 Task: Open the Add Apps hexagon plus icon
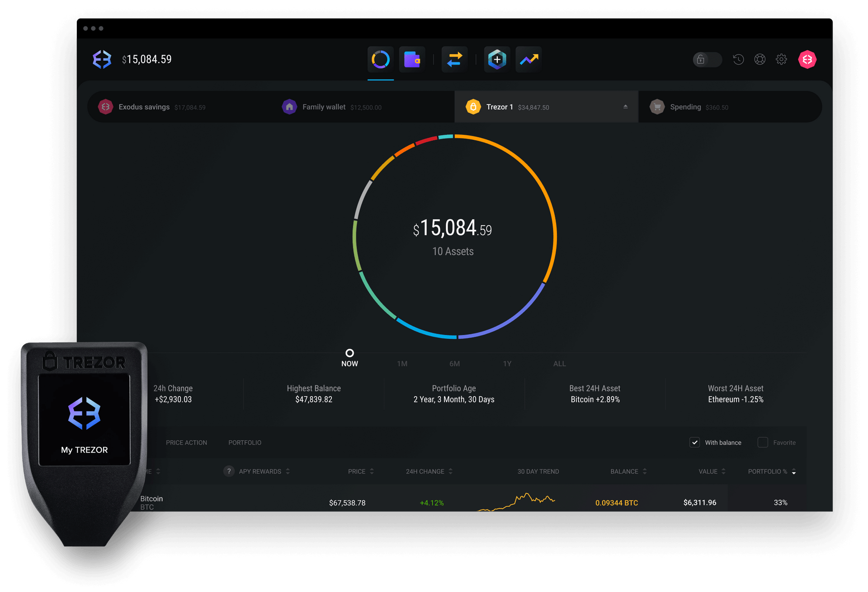pyautogui.click(x=497, y=60)
